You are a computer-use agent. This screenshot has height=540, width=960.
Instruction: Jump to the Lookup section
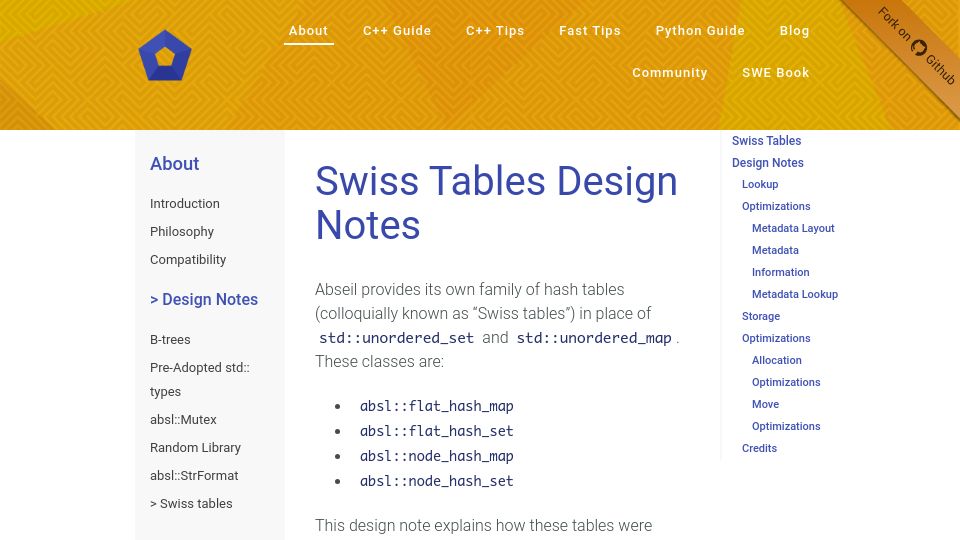pyautogui.click(x=760, y=184)
